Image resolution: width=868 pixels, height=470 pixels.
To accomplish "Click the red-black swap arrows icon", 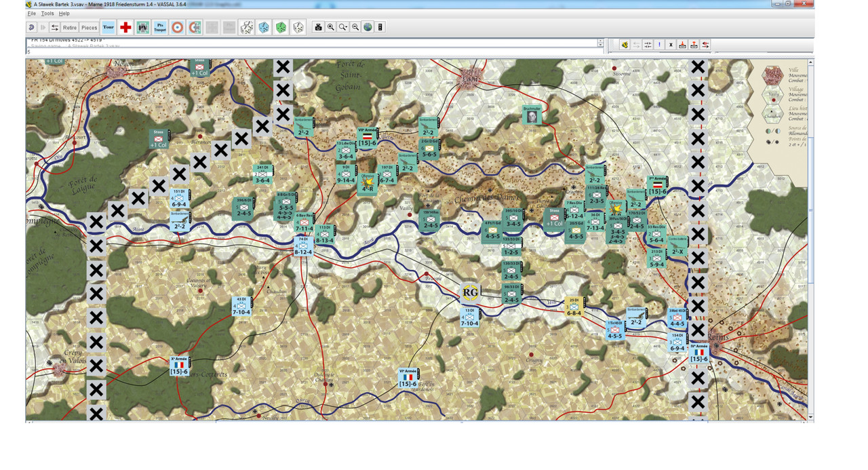I will coord(706,45).
